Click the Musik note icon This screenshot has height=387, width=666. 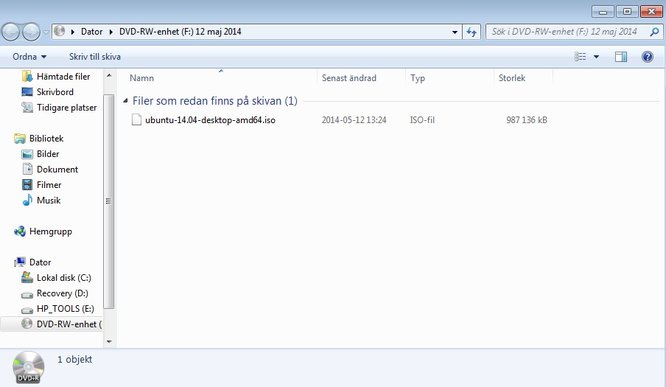pyautogui.click(x=27, y=200)
